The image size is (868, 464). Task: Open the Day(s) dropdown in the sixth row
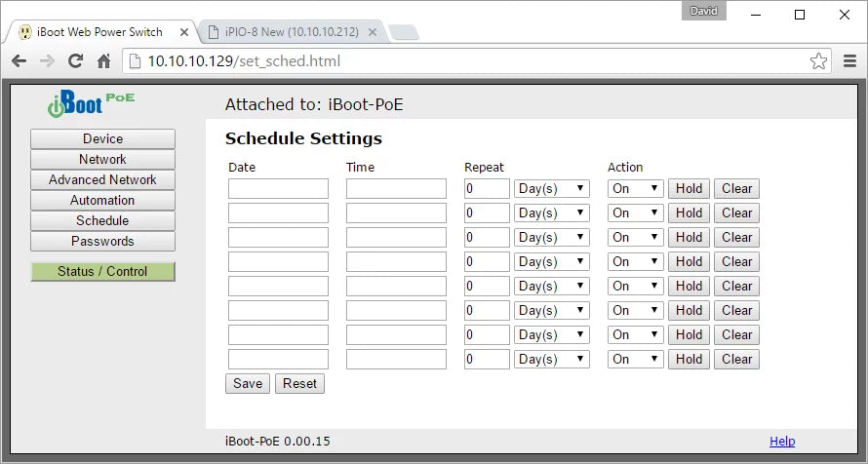coord(552,310)
